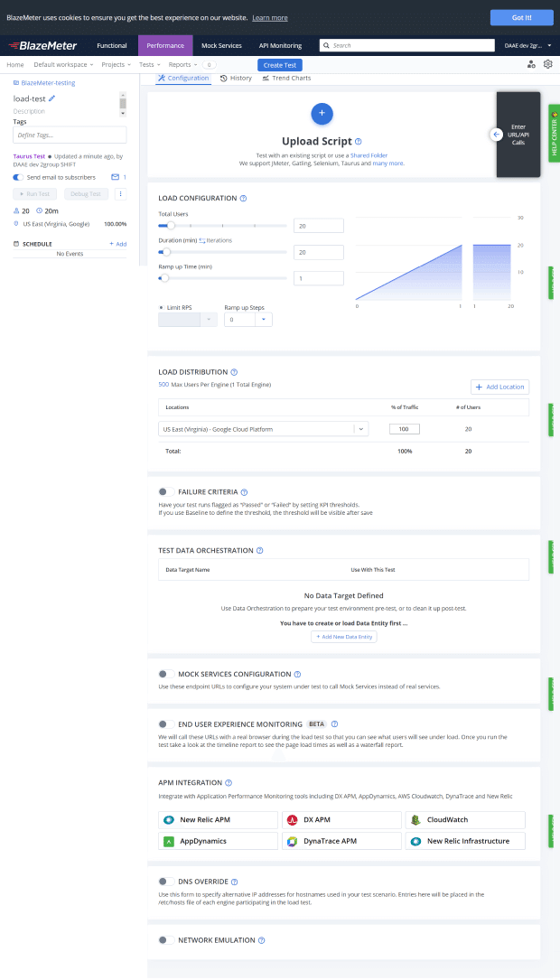Click Add New Data Entity button
560x980 pixels.
click(x=344, y=636)
